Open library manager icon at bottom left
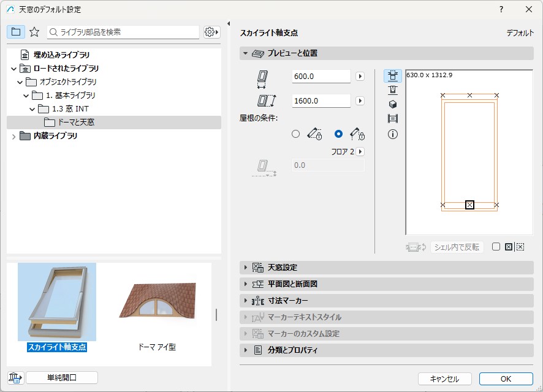This screenshot has height=392, width=543. (x=15, y=378)
